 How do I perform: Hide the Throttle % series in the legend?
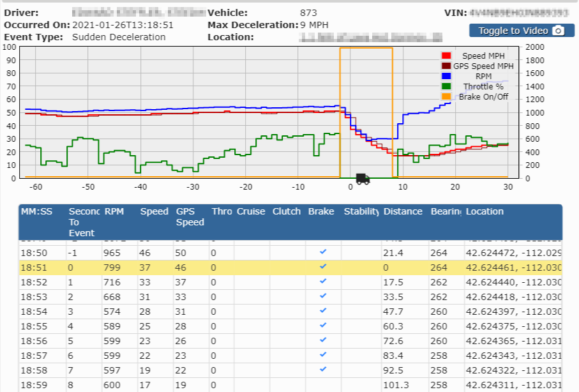tap(483, 86)
